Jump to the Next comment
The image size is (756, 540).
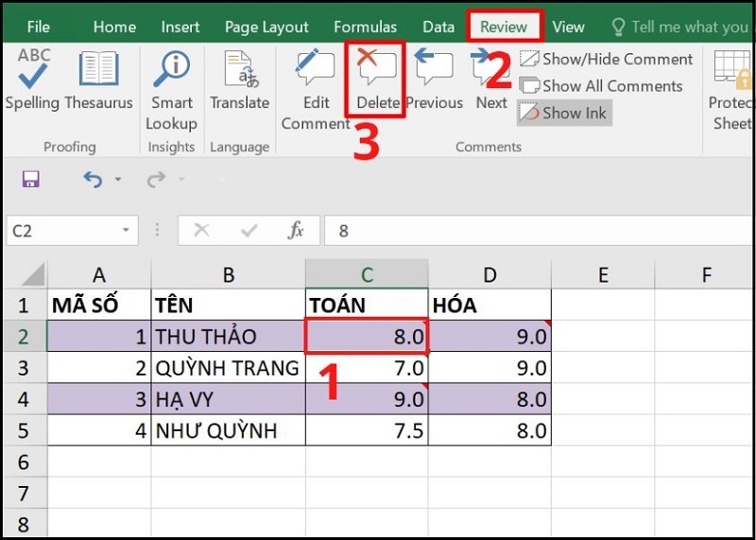[491, 80]
